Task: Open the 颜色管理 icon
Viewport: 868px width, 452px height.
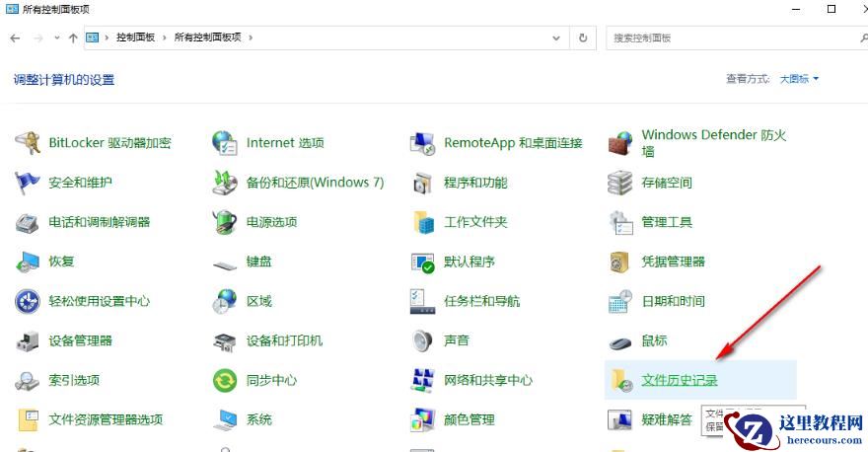Action: (x=423, y=419)
